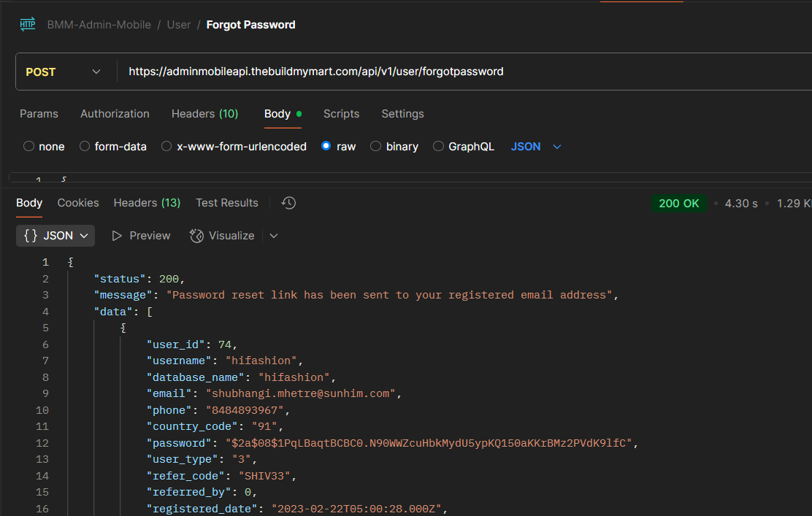Open the request body JSON type dropdown
812x516 pixels.
pyautogui.click(x=536, y=147)
